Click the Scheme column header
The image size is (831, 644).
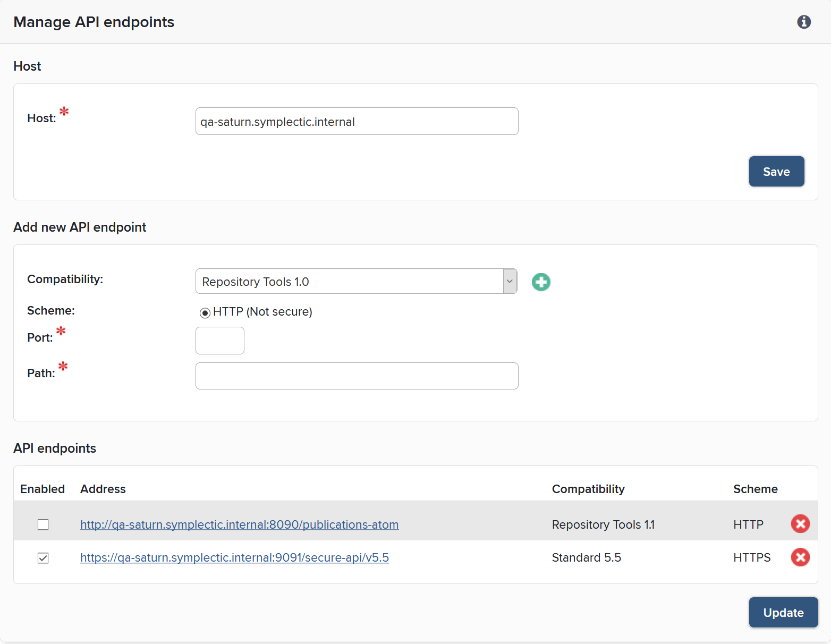tap(755, 489)
